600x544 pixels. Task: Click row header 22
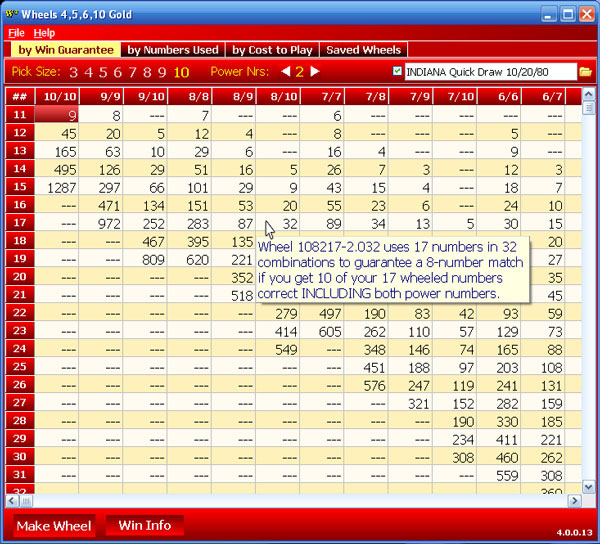coord(20,313)
